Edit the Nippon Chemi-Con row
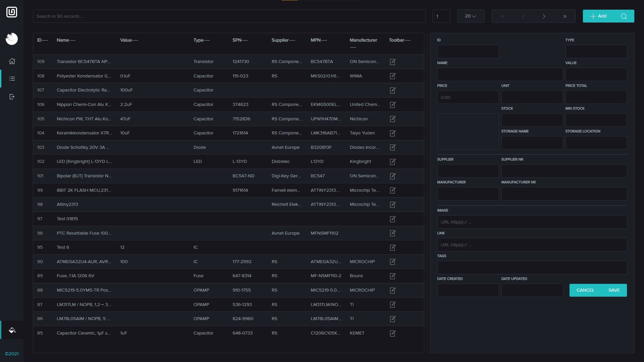The height and width of the screenshot is (362, 644). (x=393, y=105)
